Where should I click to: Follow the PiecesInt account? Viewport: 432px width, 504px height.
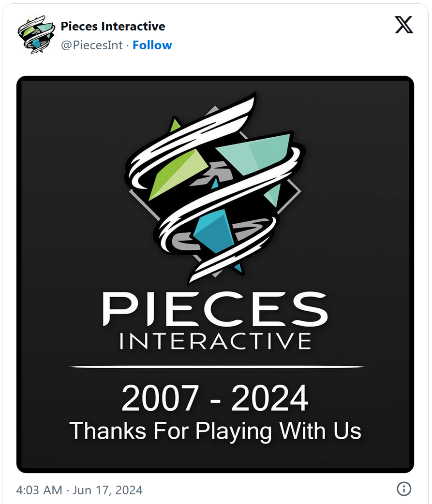(152, 45)
